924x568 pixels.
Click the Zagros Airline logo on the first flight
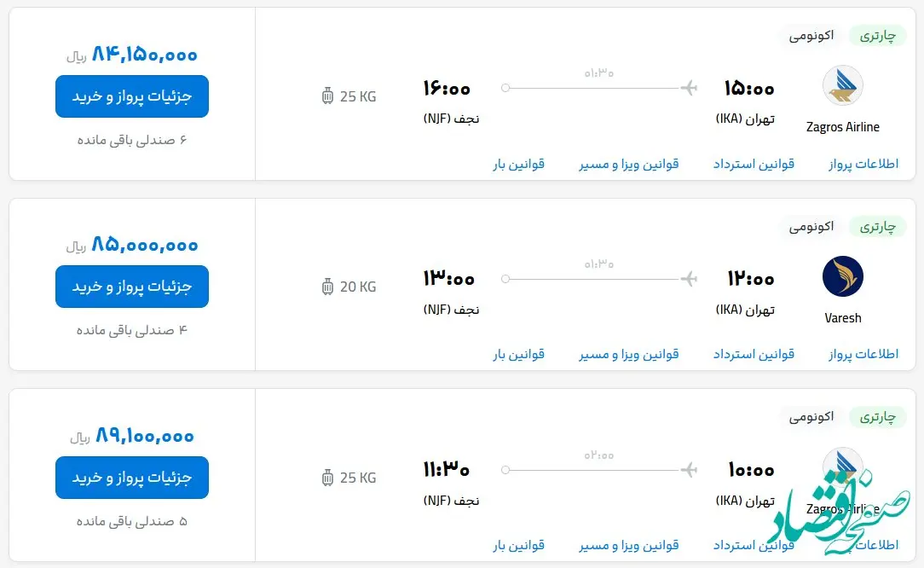pos(842,85)
